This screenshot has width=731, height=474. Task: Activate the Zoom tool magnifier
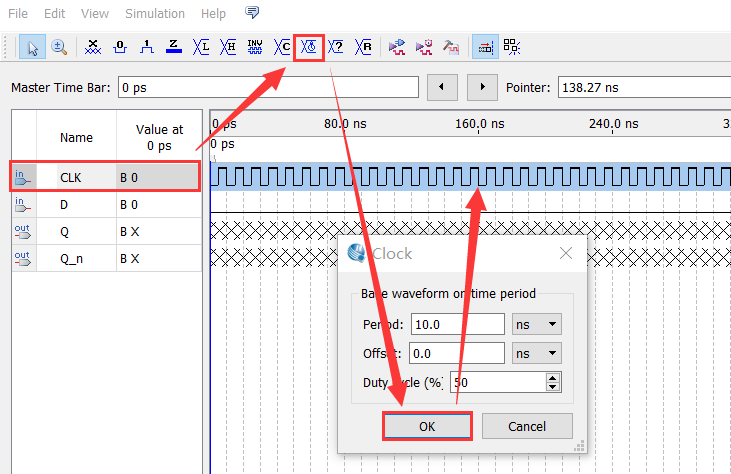(x=59, y=47)
